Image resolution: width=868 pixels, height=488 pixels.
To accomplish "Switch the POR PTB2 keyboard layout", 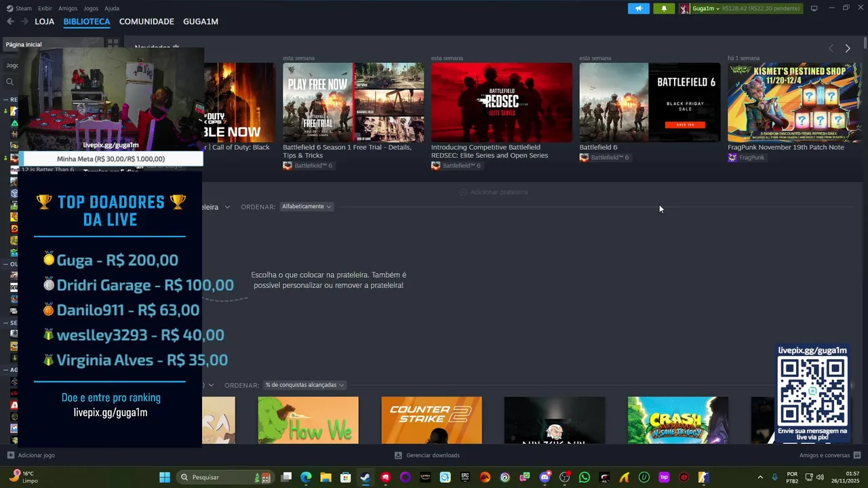I will pos(792,477).
